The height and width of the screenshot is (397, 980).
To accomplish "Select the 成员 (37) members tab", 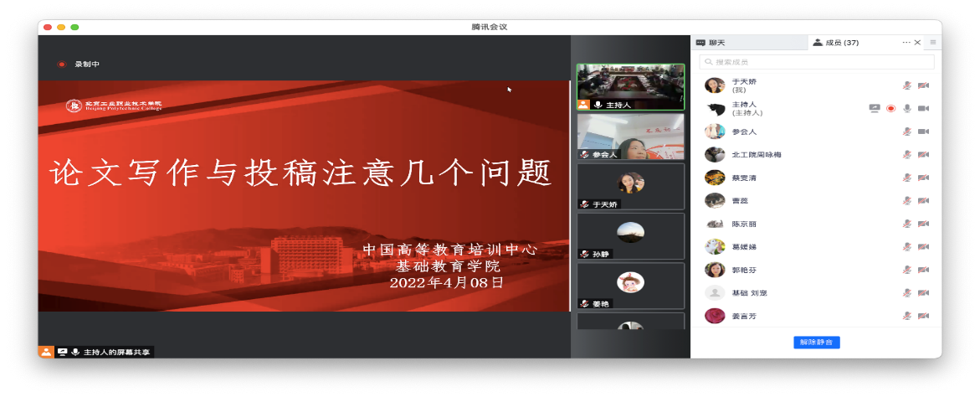I will coord(837,43).
